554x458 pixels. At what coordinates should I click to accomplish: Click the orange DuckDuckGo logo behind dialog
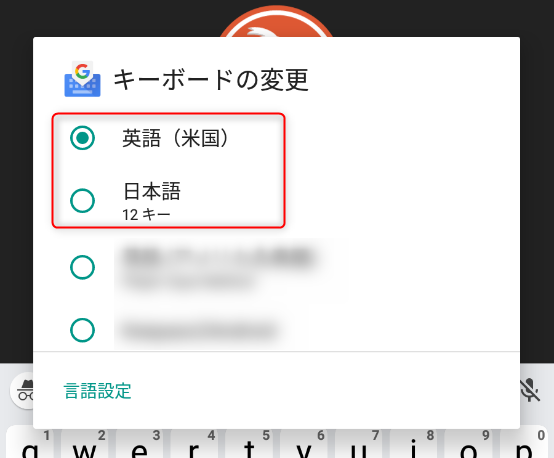pyautogui.click(x=276, y=21)
